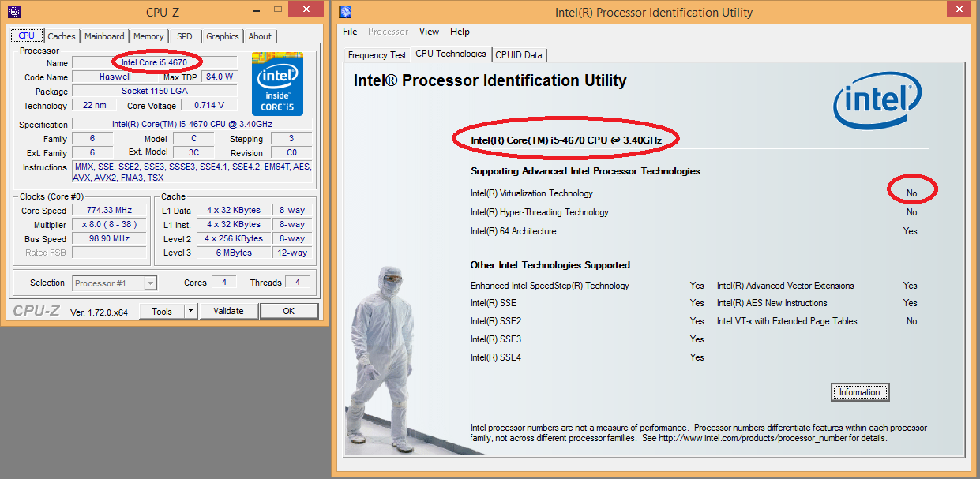Image resolution: width=980 pixels, height=479 pixels.
Task: Click the Cores count field
Action: click(x=224, y=283)
